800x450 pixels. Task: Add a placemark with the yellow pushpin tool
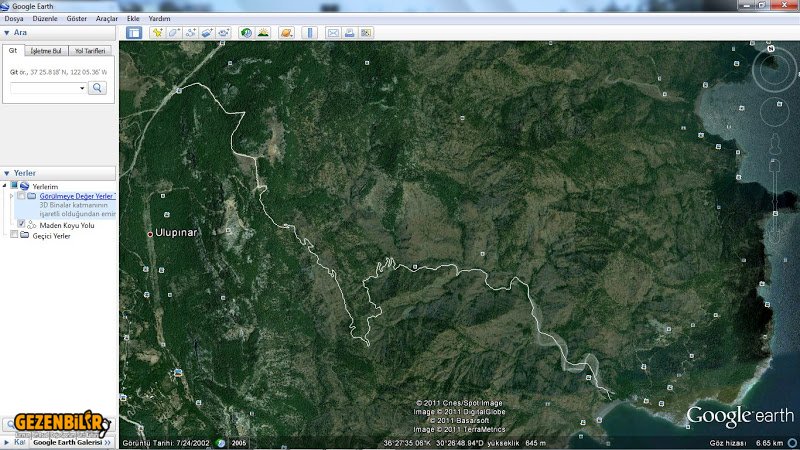pos(157,33)
